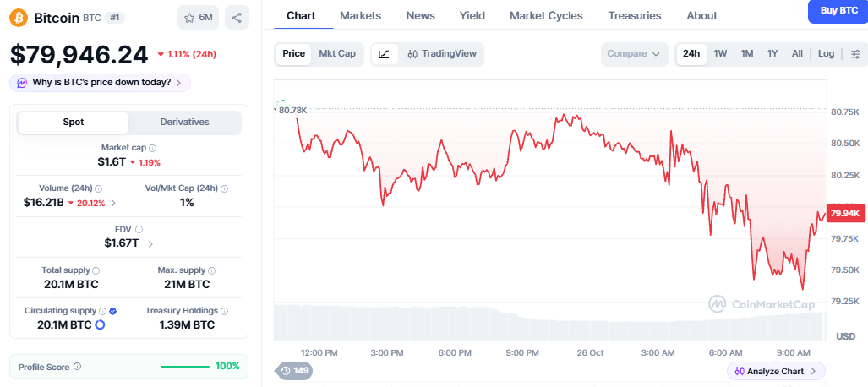Open chart settings sliders icon
This screenshot has height=387, width=868.
click(856, 54)
